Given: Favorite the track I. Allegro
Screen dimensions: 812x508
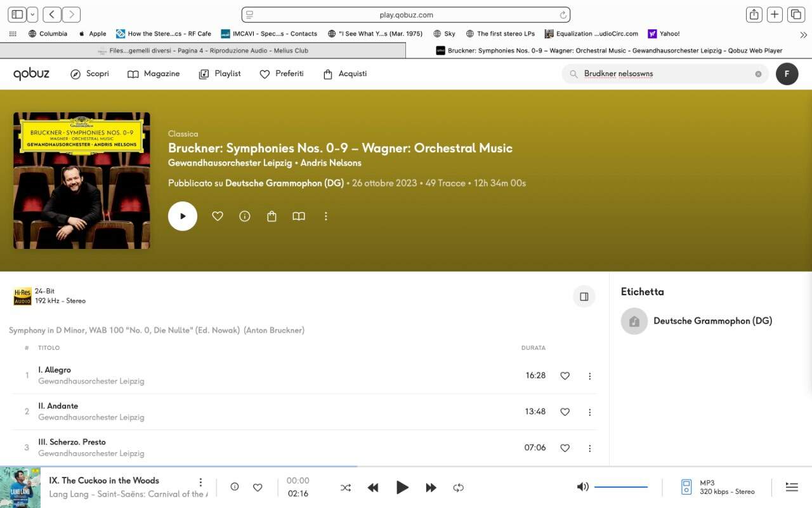Looking at the screenshot, I should (565, 376).
